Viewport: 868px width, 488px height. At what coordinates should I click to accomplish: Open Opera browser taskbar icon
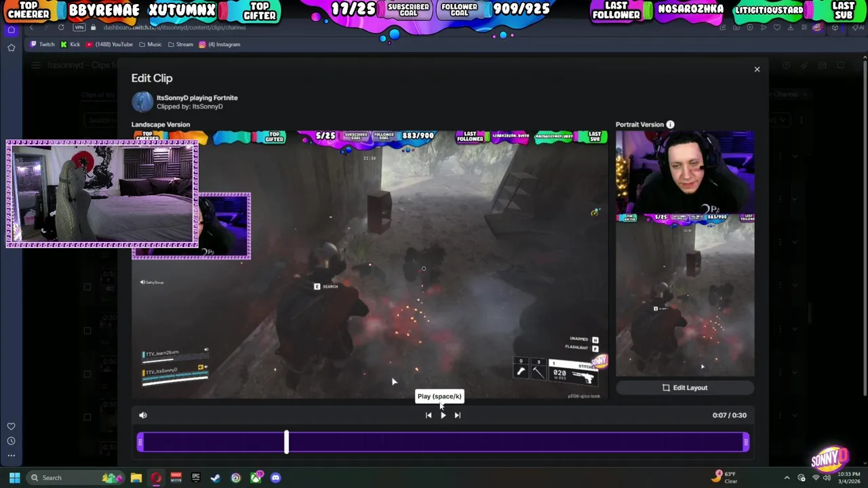[x=156, y=478]
